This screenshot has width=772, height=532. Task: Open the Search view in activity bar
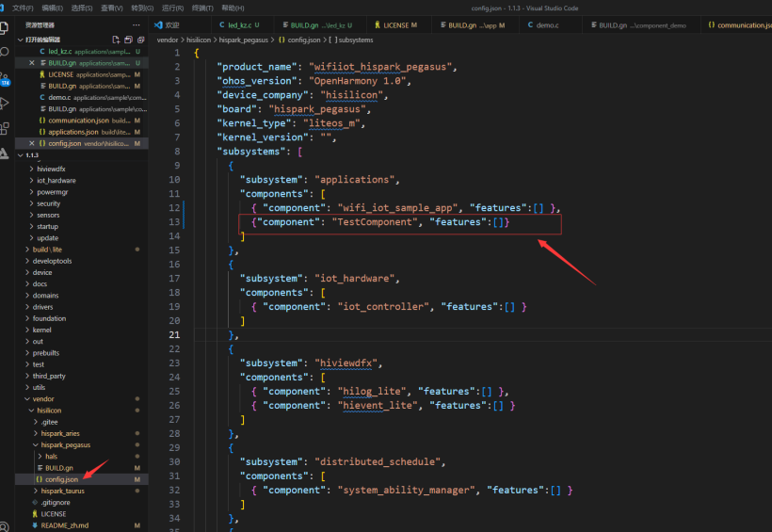point(5,52)
